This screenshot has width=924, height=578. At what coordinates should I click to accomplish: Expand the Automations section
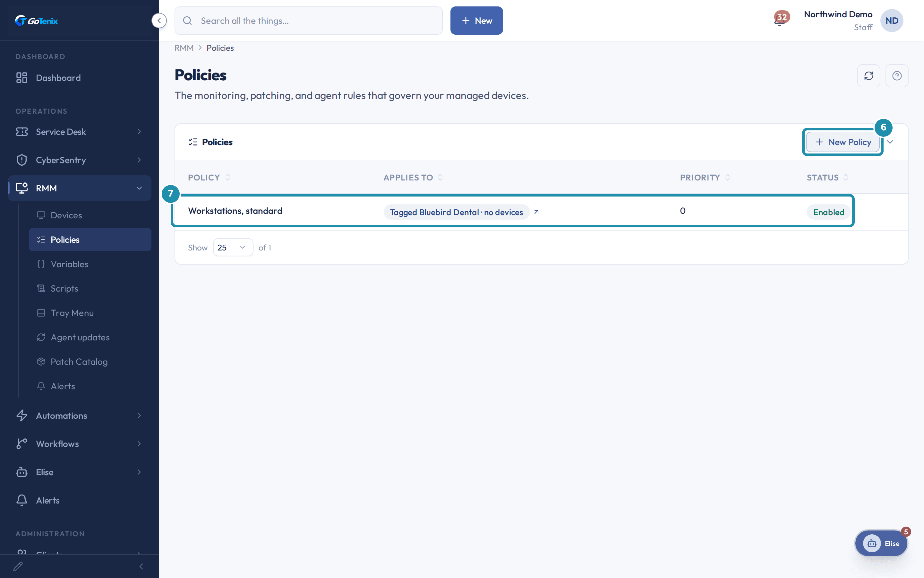click(80, 416)
